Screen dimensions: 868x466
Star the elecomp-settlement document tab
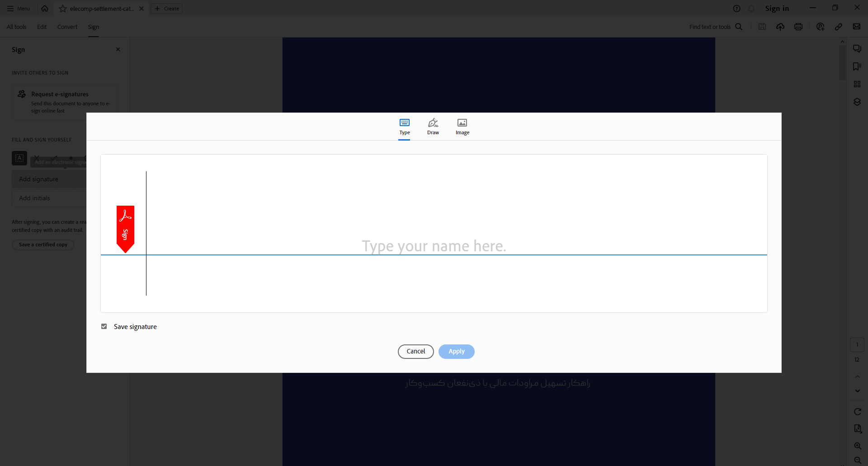[63, 9]
